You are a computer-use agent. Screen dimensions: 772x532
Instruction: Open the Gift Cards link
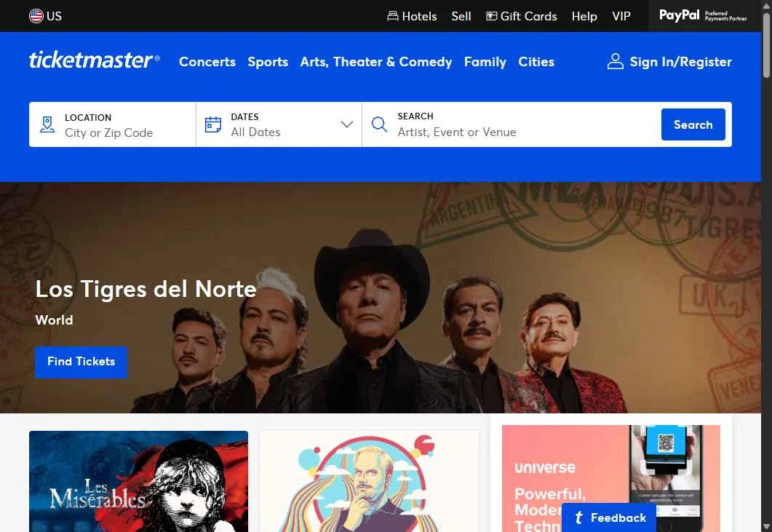(x=528, y=16)
